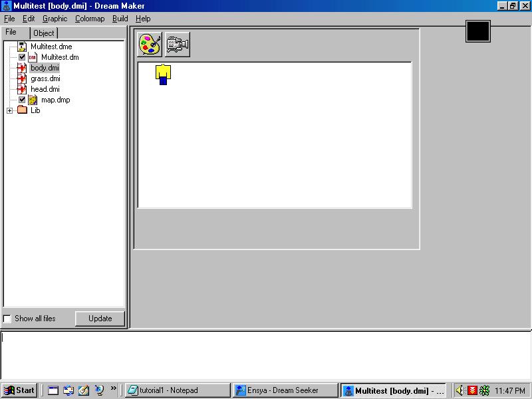Click the Multitest.dme environment file icon
532x399 pixels.
21,47
